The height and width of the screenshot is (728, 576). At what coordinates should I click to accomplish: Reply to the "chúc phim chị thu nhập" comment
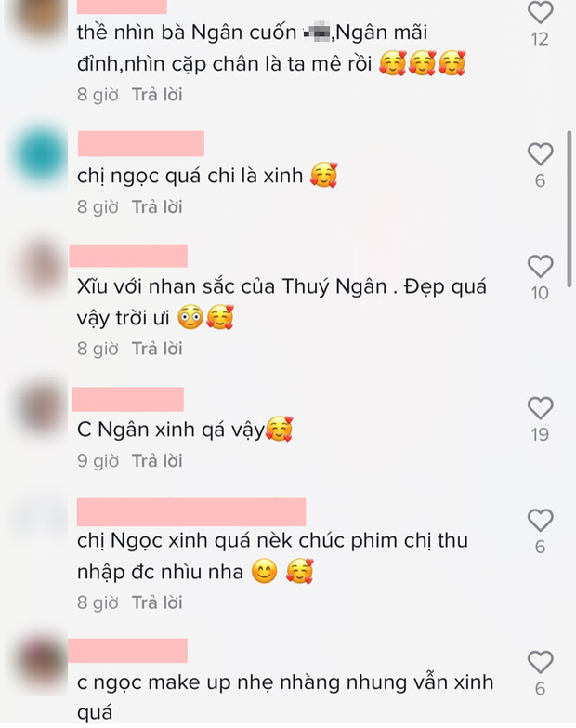[x=157, y=602]
